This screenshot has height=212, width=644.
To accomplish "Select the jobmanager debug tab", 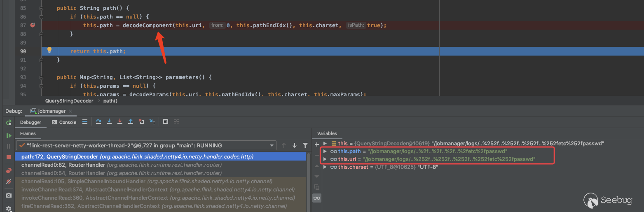I will point(49,111).
